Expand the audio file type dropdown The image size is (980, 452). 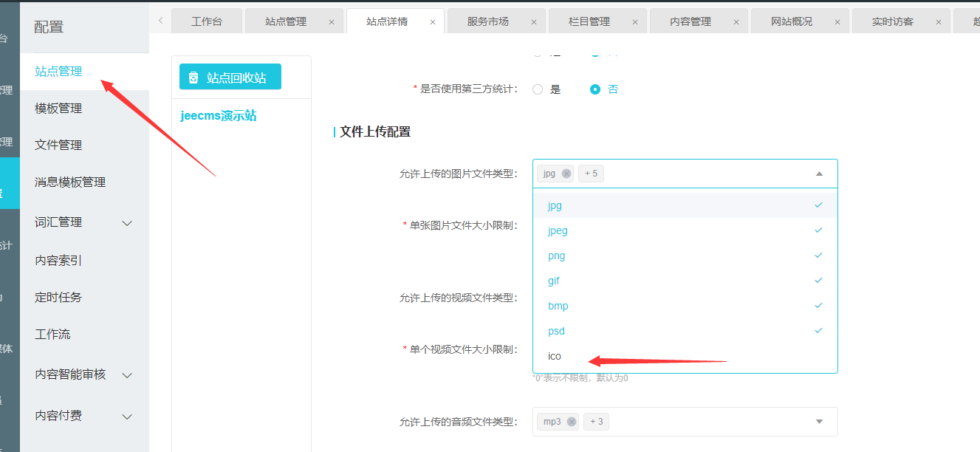pyautogui.click(x=819, y=422)
